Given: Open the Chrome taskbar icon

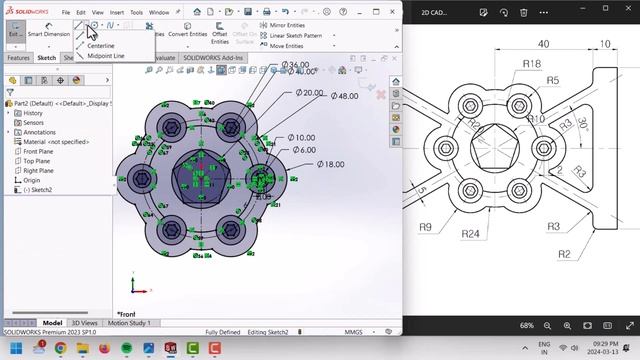Looking at the screenshot, I should (x=61, y=348).
